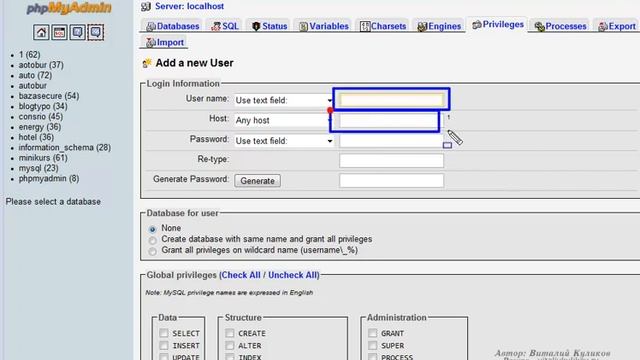The height and width of the screenshot is (360, 640).
Task: Click the Home icon in sidebar
Action: (41, 32)
